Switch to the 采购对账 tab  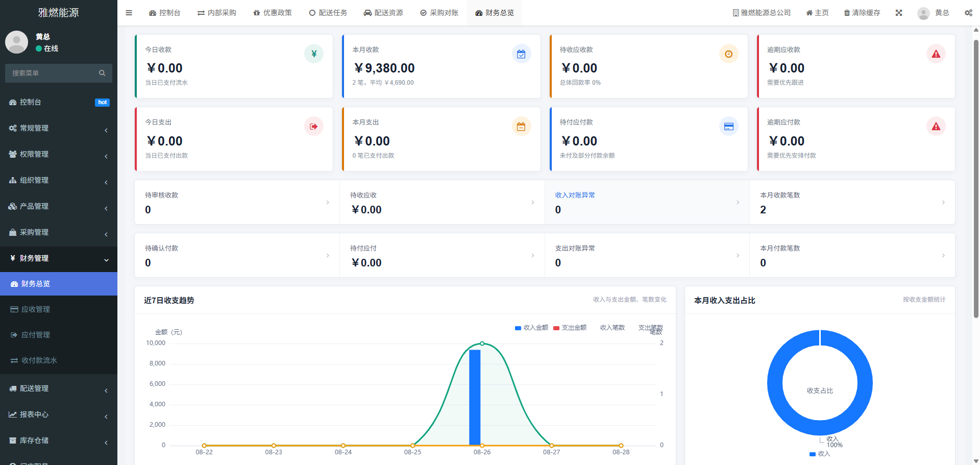(x=439, y=13)
